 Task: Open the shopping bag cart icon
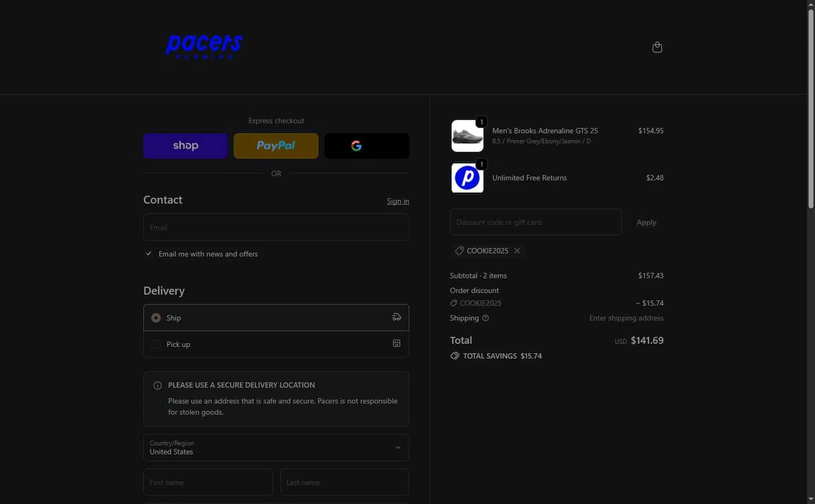(x=657, y=47)
